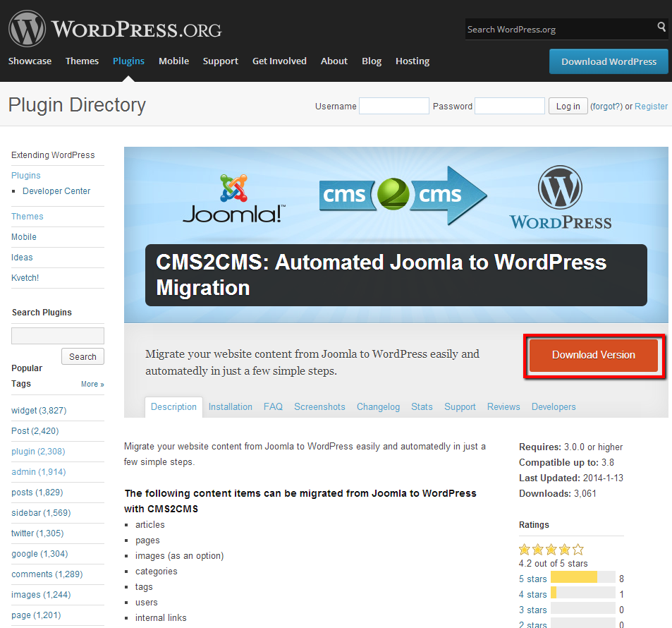Show more popular tags

tap(92, 384)
